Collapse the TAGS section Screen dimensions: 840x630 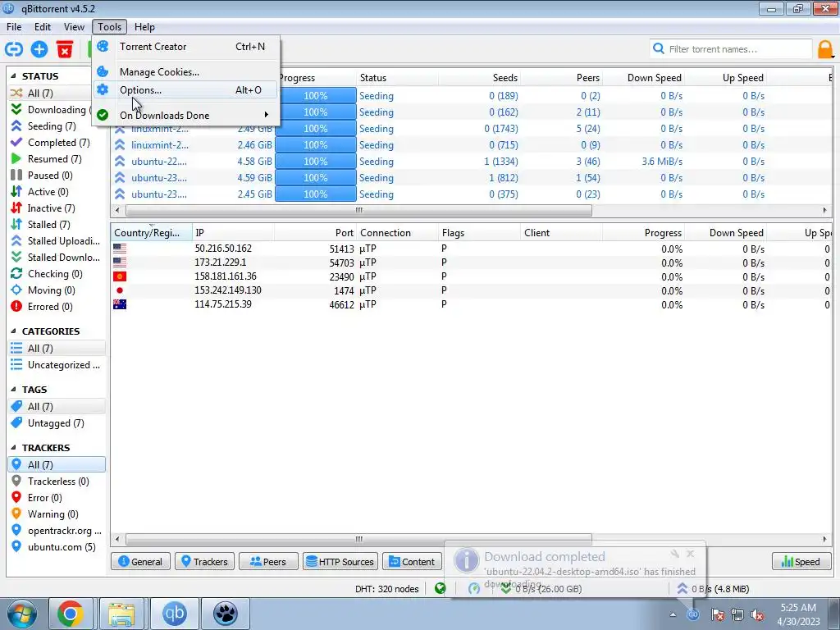(x=13, y=390)
